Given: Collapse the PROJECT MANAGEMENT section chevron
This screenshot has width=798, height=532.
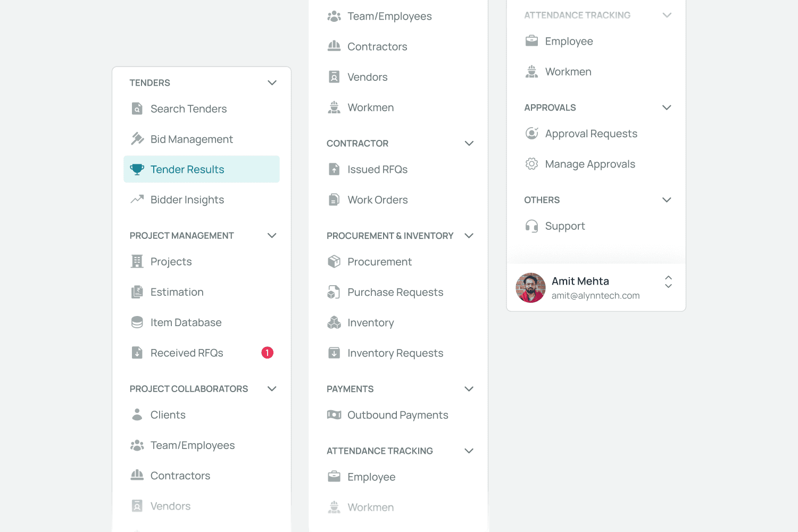Looking at the screenshot, I should (272, 235).
